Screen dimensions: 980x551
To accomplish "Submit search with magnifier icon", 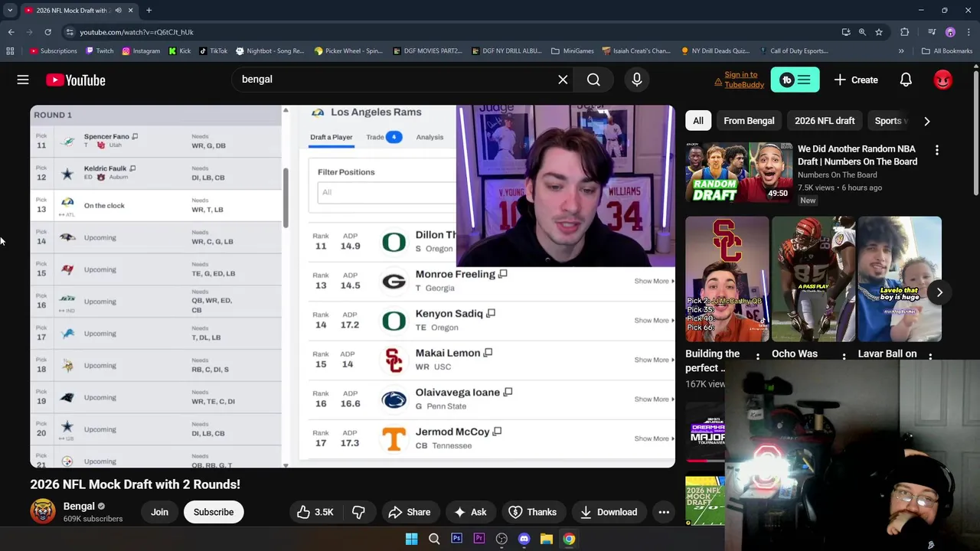I will 593,80.
